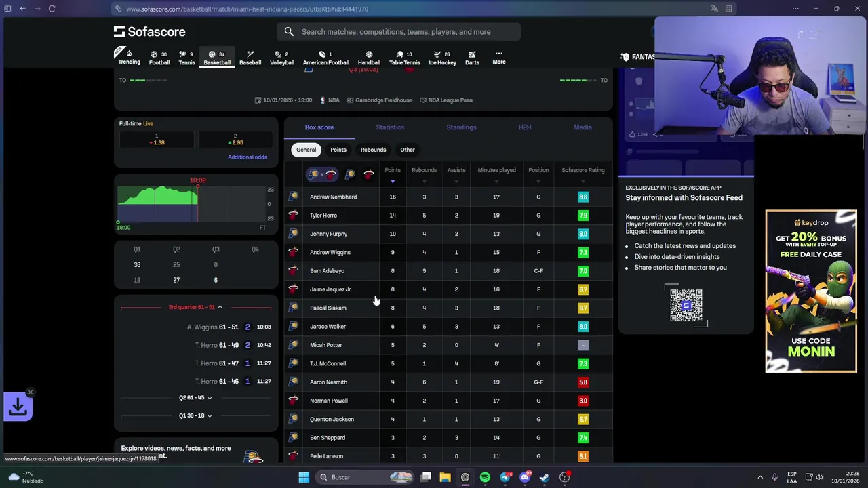The width and height of the screenshot is (868, 488).
Task: Open Bam Adebayo's player page
Action: pyautogui.click(x=327, y=270)
